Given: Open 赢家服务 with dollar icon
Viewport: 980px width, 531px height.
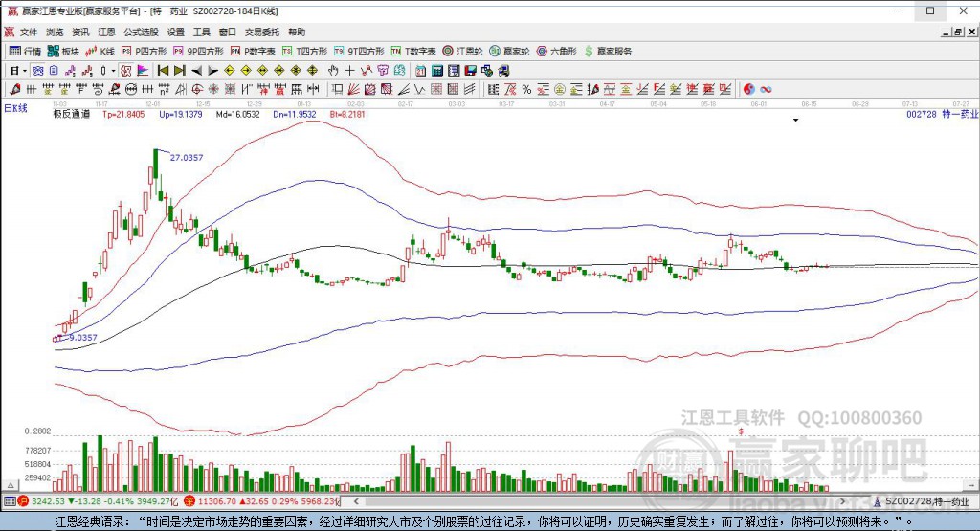Looking at the screenshot, I should coord(608,52).
